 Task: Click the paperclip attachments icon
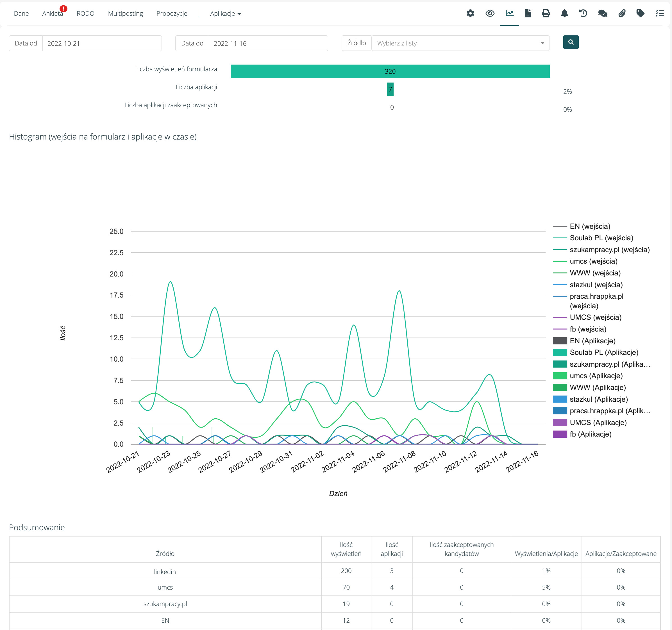[622, 13]
